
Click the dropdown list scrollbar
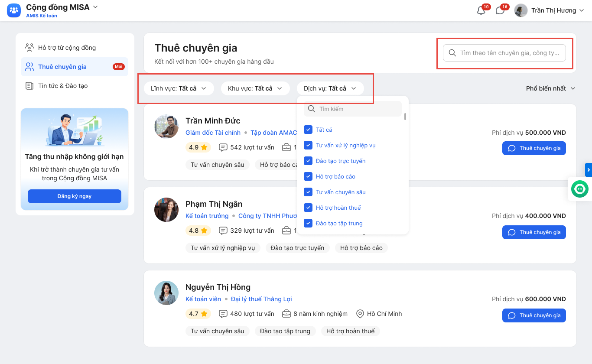(405, 117)
